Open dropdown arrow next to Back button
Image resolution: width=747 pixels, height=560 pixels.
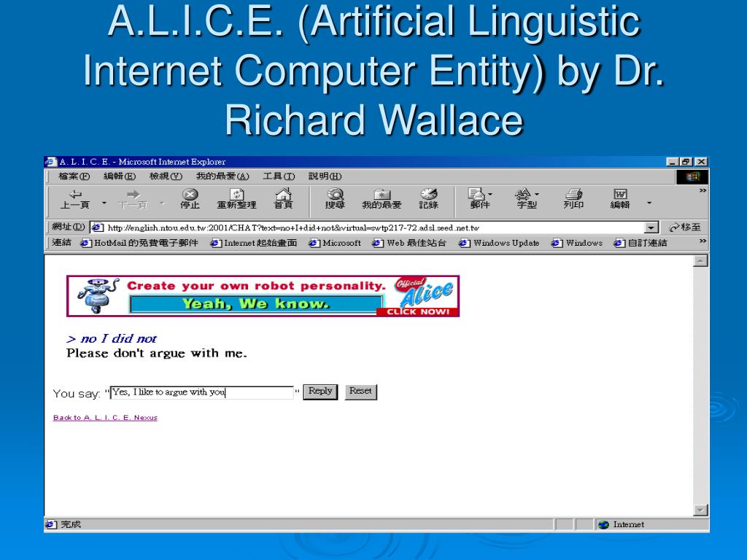[x=104, y=203]
